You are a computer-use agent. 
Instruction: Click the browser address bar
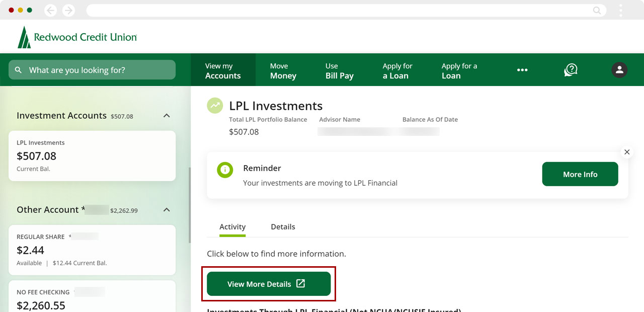pyautogui.click(x=346, y=10)
